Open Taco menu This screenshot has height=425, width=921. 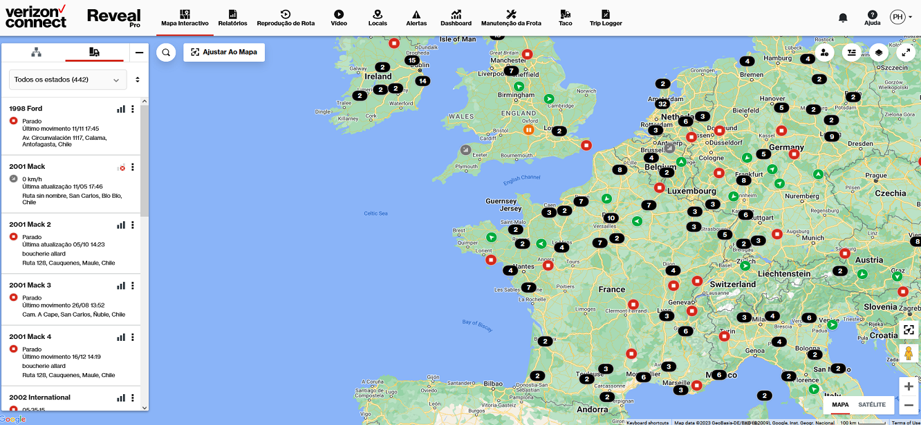(565, 18)
